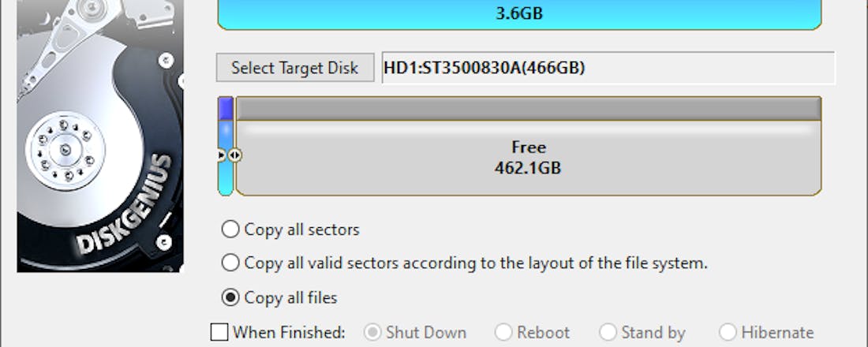Select the Copy all sectors option
The height and width of the screenshot is (347, 868).
tap(230, 229)
